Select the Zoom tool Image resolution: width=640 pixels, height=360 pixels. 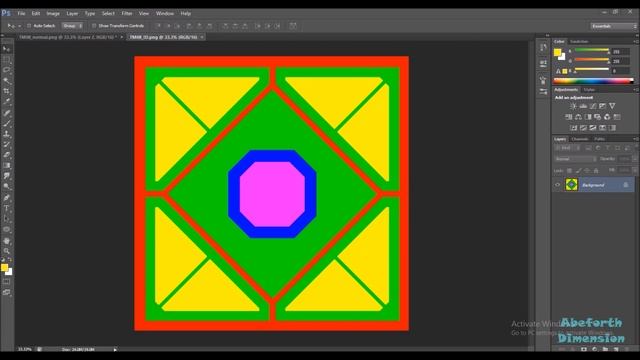pos(7,251)
